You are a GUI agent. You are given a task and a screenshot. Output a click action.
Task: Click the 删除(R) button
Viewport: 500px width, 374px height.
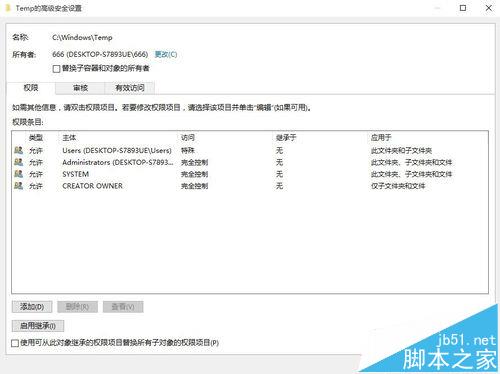coord(77,307)
